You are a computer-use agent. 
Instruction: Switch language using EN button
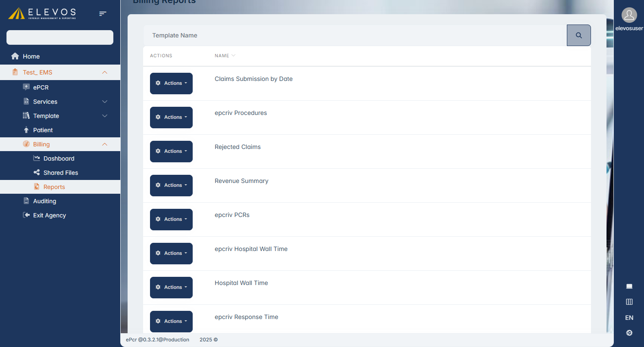[629, 318]
